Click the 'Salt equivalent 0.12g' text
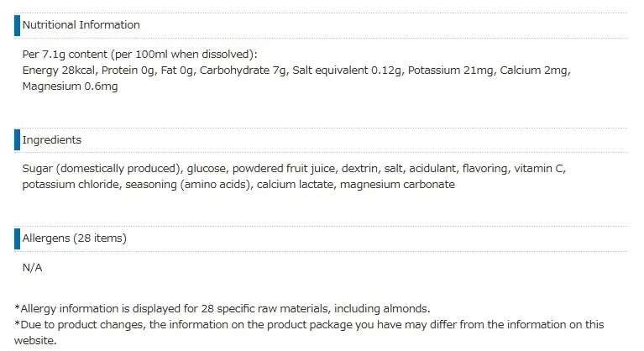The width and height of the screenshot is (644, 351). 345,71
